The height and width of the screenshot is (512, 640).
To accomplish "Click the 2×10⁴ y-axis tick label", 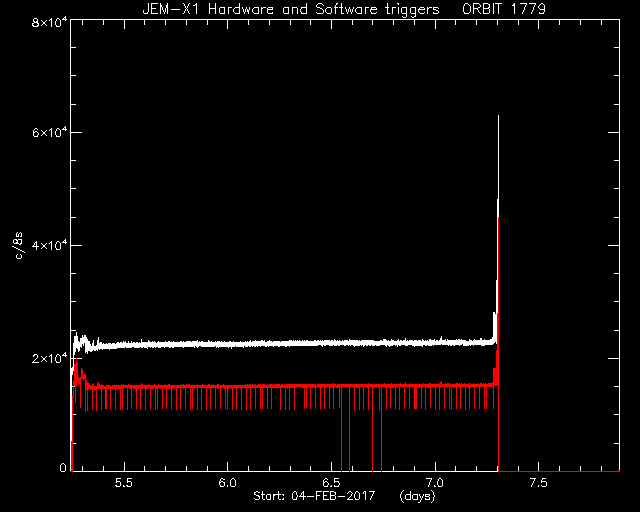I will coord(49,358).
